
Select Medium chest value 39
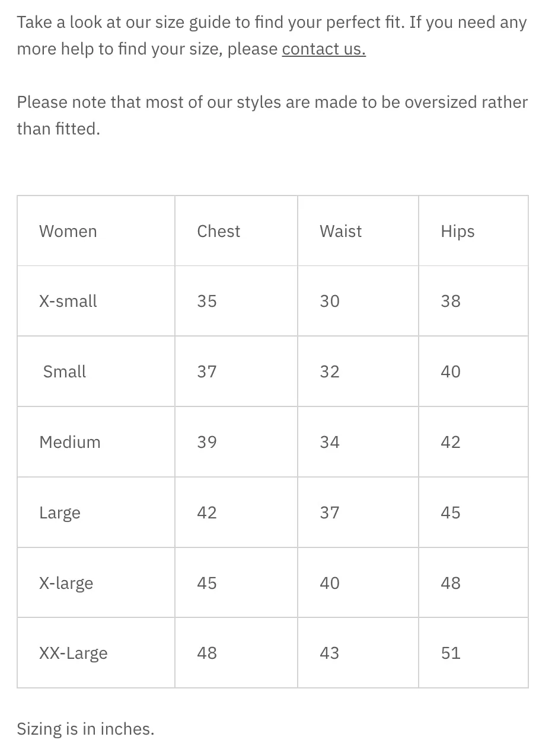[x=207, y=442]
